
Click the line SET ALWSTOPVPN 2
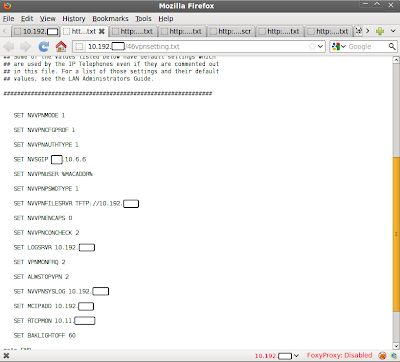41,277
